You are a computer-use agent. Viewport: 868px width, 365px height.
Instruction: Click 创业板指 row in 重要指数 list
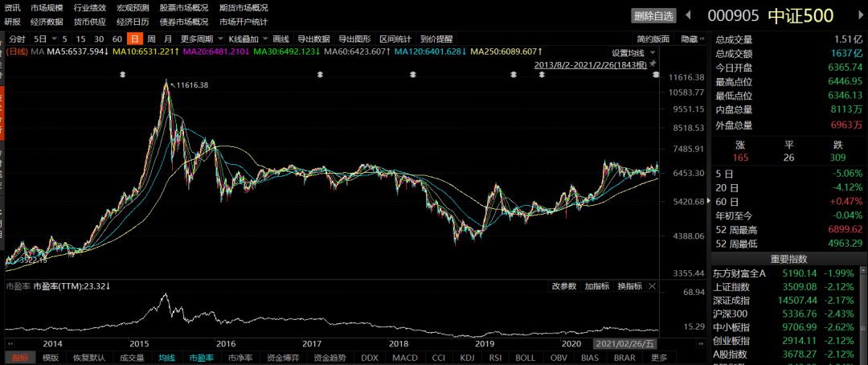click(785, 340)
